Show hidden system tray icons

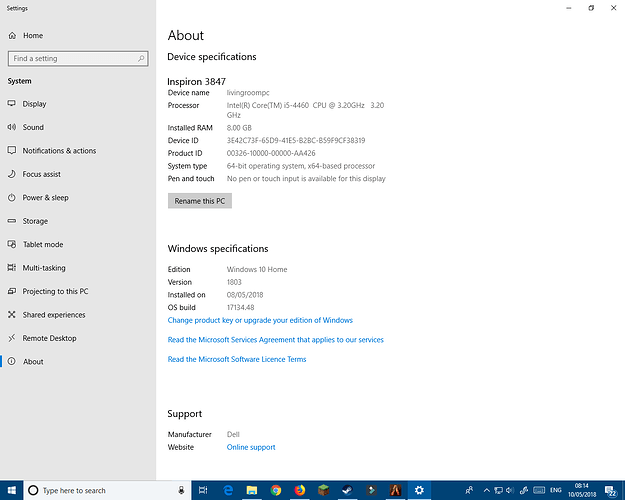(x=486, y=490)
